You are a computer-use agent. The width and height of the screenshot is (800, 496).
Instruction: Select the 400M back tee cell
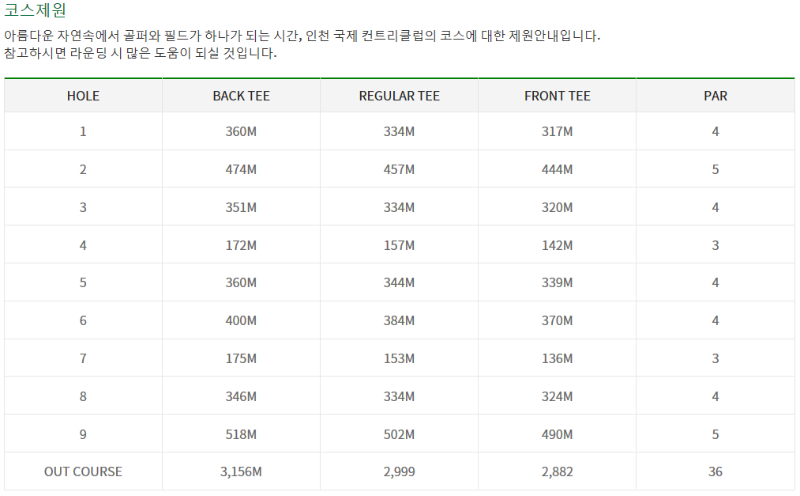click(x=241, y=320)
